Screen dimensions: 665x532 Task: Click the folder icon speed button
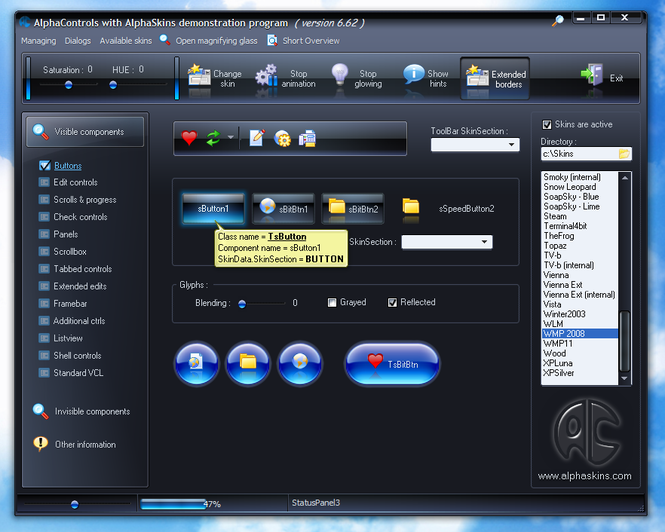tap(411, 207)
